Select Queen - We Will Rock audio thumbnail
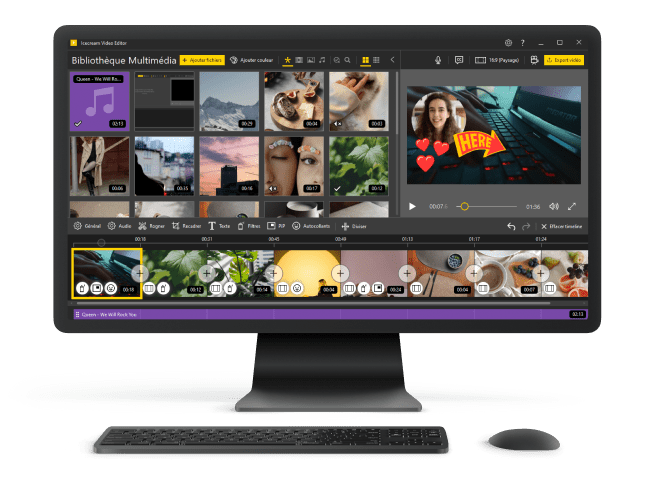This screenshot has height=480, width=655. pyautogui.click(x=100, y=102)
